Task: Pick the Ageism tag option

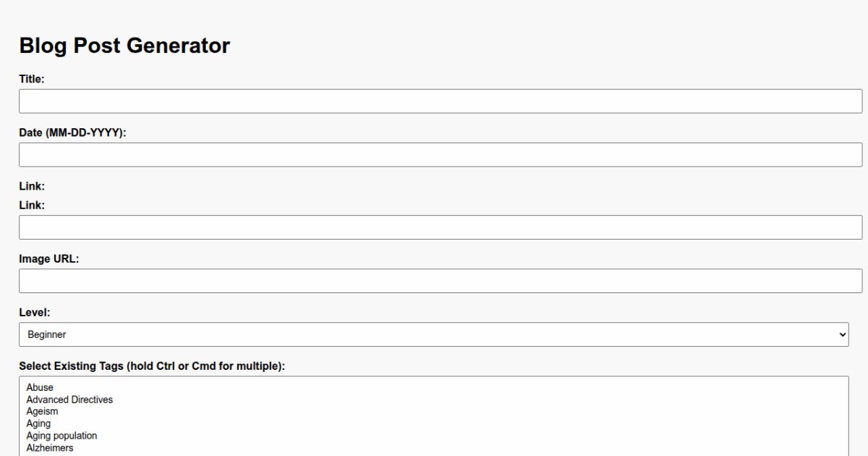Action: (x=42, y=411)
